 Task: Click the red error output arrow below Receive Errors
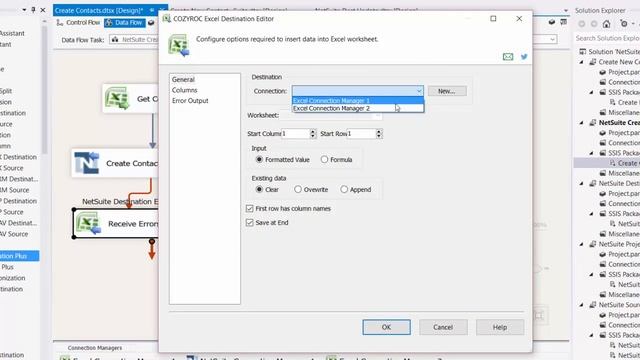152,250
